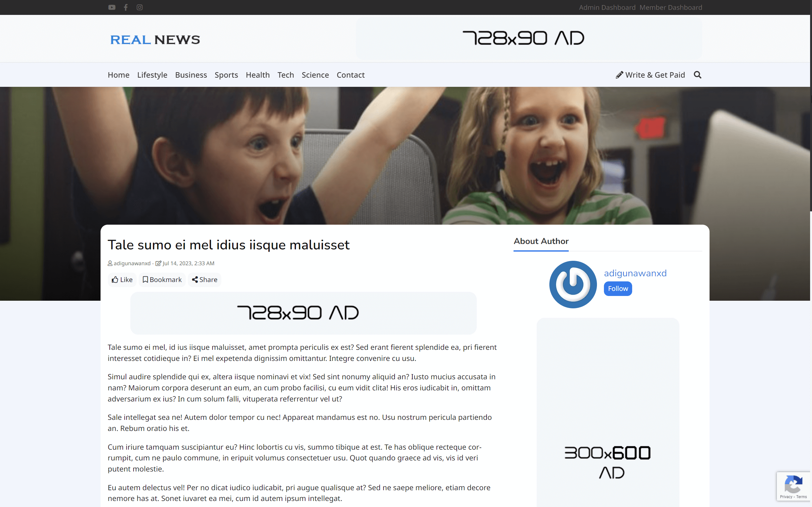Follow the author adigunawanxd
Screen dimensions: 812x507
pyautogui.click(x=618, y=288)
